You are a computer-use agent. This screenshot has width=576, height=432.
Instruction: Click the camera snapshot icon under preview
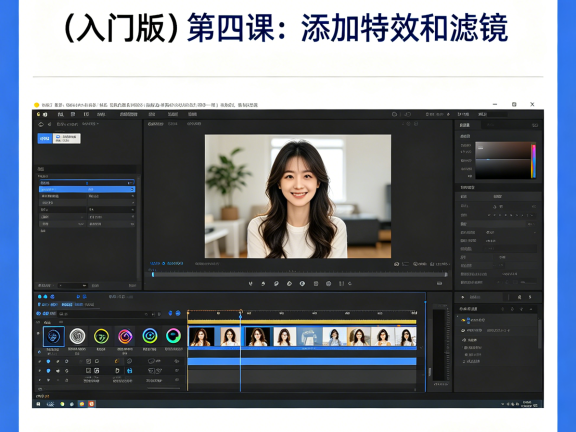[396, 264]
